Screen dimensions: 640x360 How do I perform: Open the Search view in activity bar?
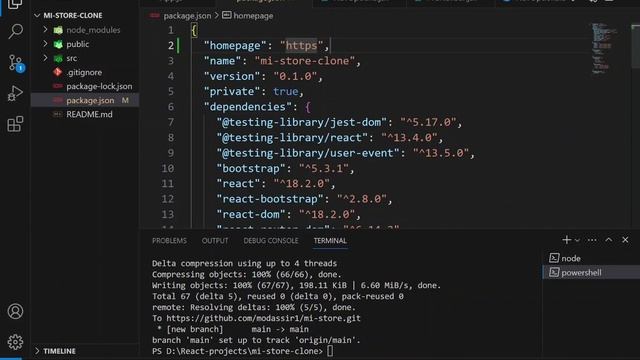pyautogui.click(x=16, y=31)
